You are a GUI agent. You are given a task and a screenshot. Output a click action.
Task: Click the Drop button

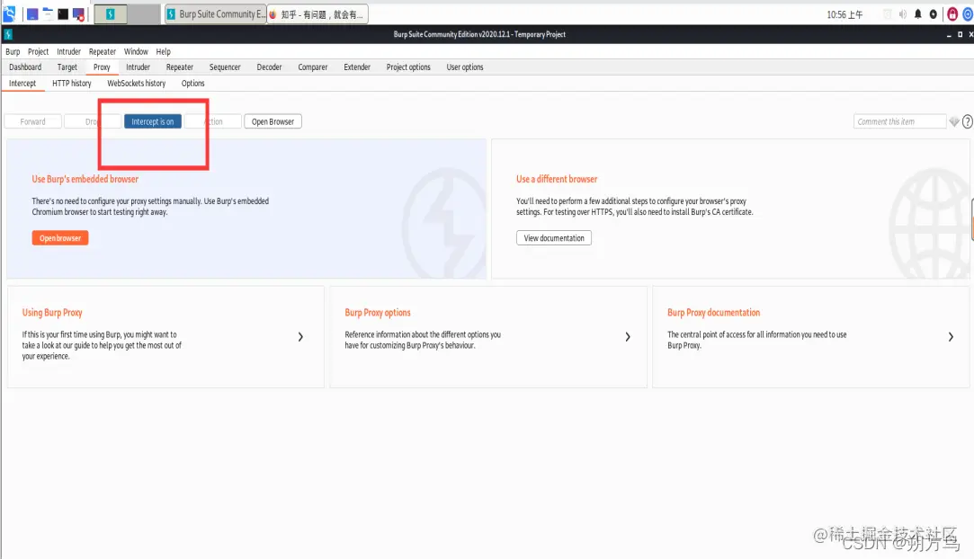92,121
